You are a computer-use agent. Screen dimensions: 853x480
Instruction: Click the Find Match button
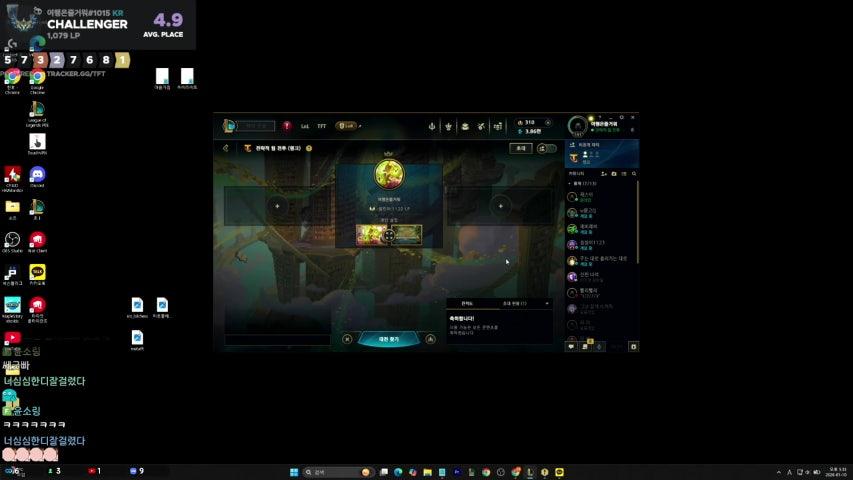(x=388, y=339)
